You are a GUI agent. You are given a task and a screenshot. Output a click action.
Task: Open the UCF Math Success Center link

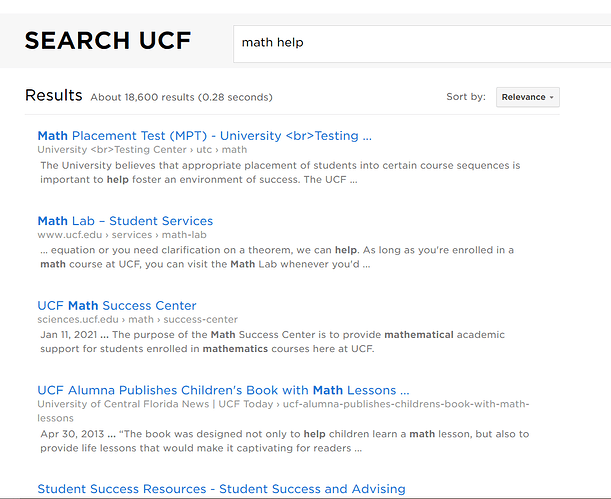[x=117, y=305]
